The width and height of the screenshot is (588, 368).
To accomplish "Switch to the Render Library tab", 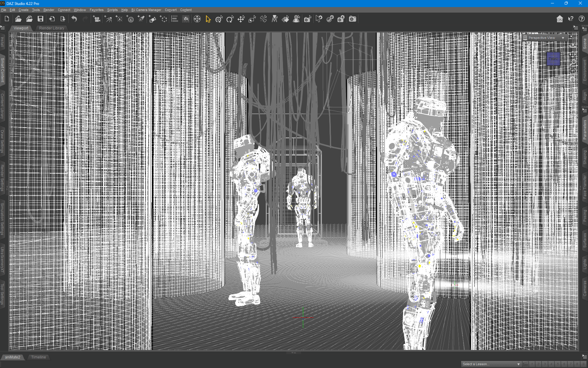I will pos(52,28).
